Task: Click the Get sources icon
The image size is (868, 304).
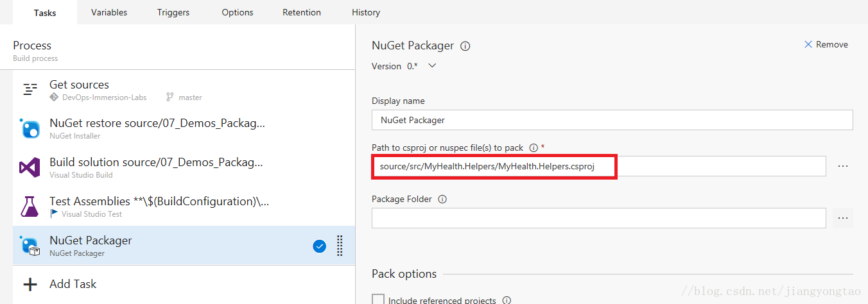Action: tap(30, 90)
